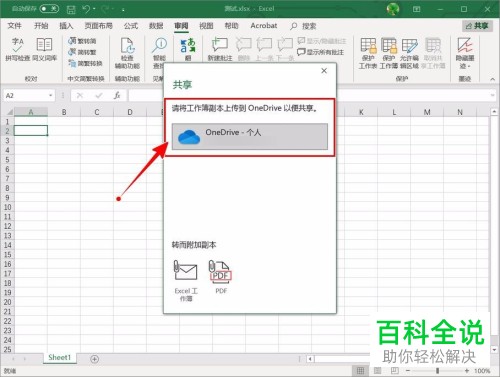Switch to Normal view icon in status bar

tap(360, 371)
